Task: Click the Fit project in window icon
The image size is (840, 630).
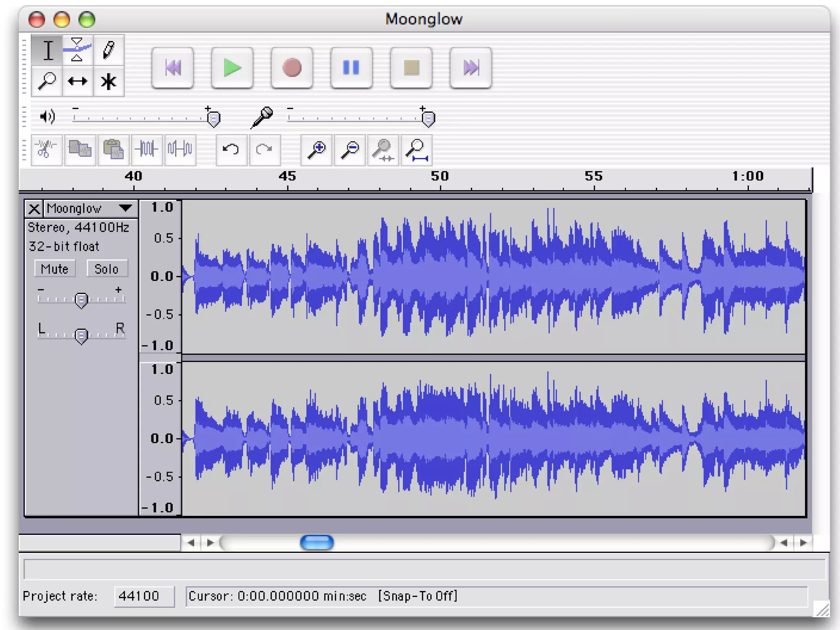Action: pyautogui.click(x=416, y=150)
